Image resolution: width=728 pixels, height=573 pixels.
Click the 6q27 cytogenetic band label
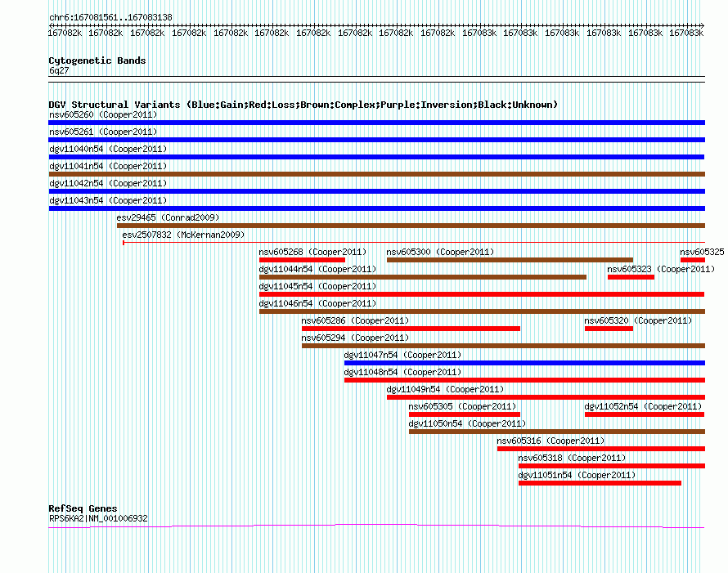(x=59, y=70)
